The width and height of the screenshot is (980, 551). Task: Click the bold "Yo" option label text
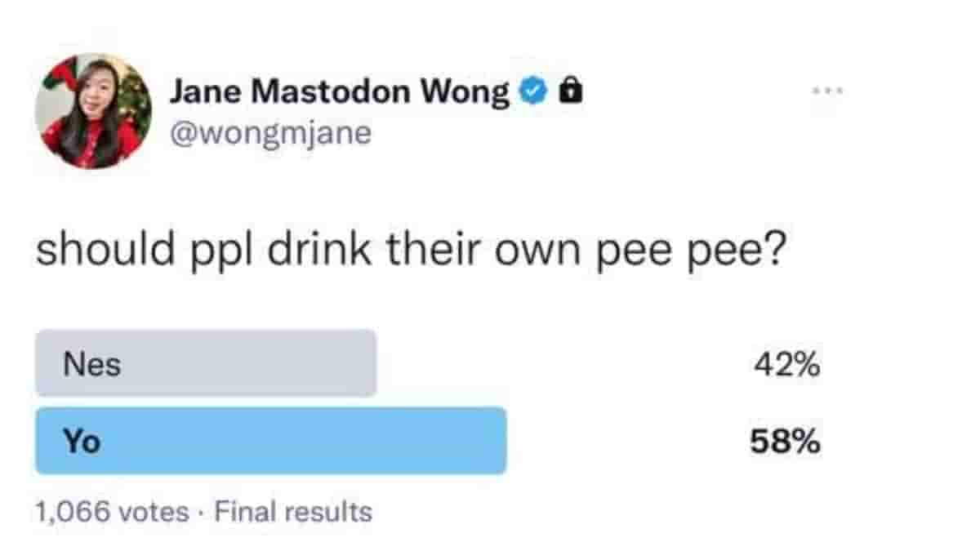click(x=82, y=442)
